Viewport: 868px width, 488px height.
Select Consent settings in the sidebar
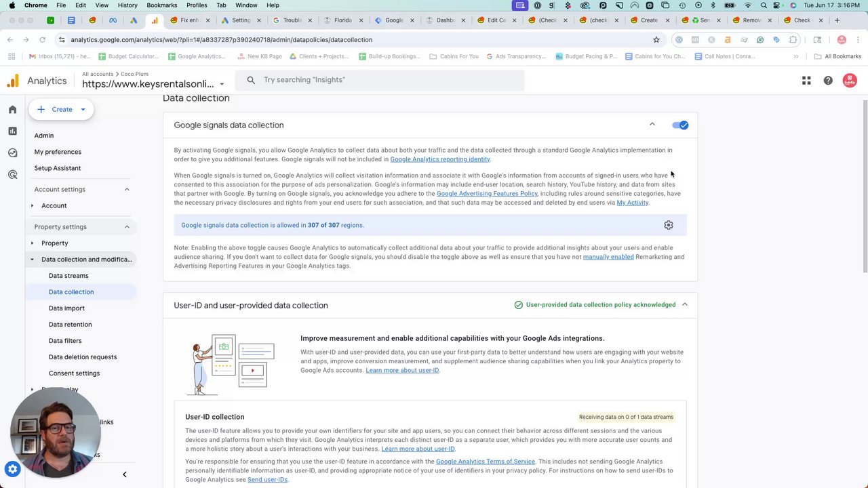[74, 373]
